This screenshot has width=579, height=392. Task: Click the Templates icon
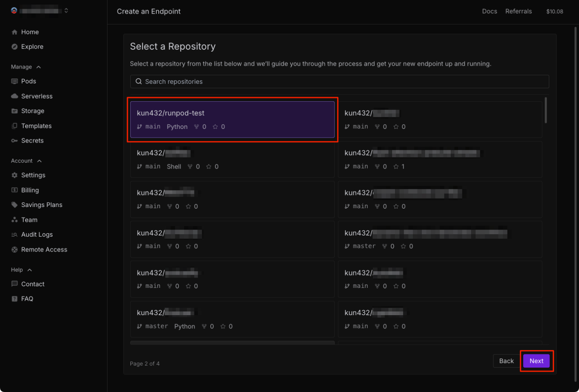click(x=14, y=126)
